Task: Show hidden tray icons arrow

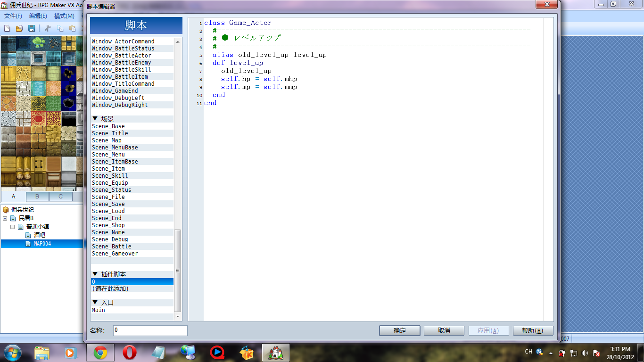Action: point(551,353)
